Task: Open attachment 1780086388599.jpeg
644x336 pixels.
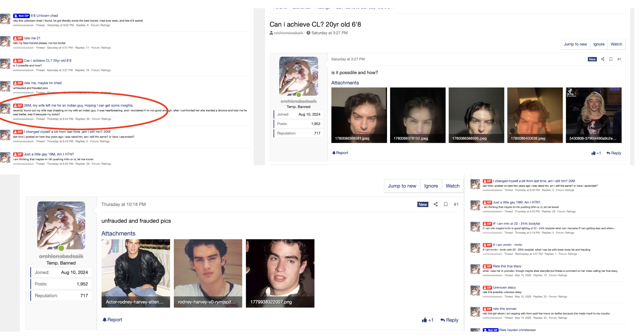Action: tap(476, 115)
